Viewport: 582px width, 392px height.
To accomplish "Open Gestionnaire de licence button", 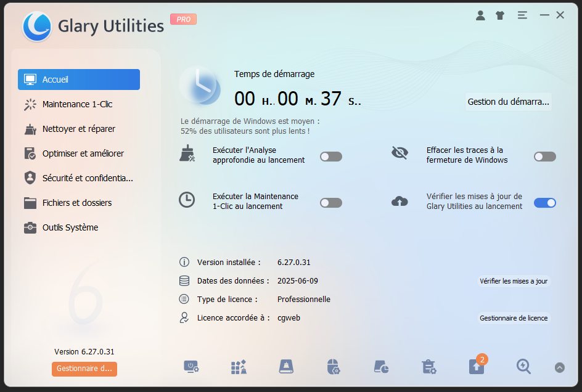I will (514, 318).
